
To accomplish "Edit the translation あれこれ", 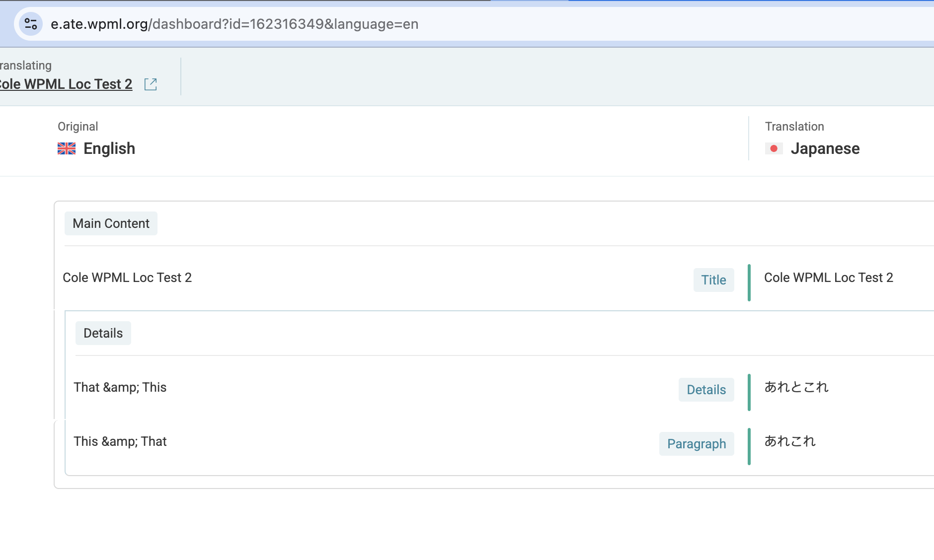I will click(x=790, y=441).
